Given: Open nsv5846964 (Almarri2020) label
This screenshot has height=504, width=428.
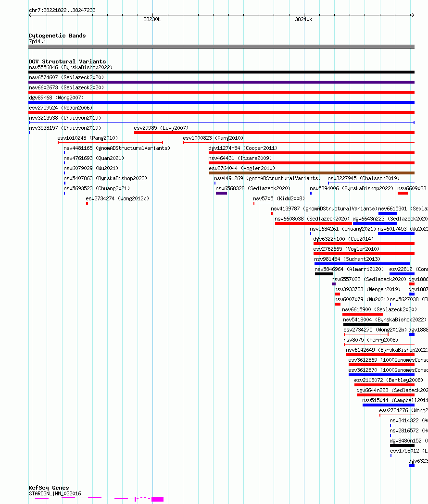Looking at the screenshot, I should click(349, 270).
